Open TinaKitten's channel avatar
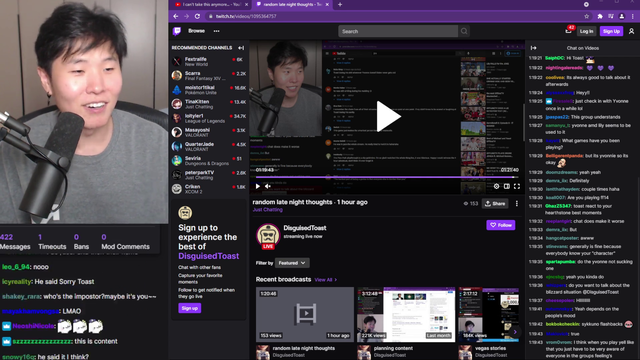This screenshot has height=360, width=640. (x=177, y=104)
